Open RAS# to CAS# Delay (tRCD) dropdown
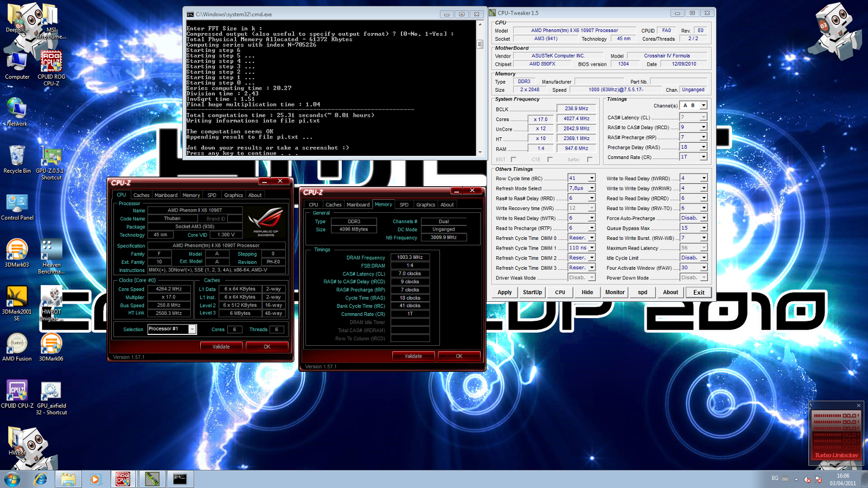Image resolution: width=868 pixels, height=488 pixels. 704,127
